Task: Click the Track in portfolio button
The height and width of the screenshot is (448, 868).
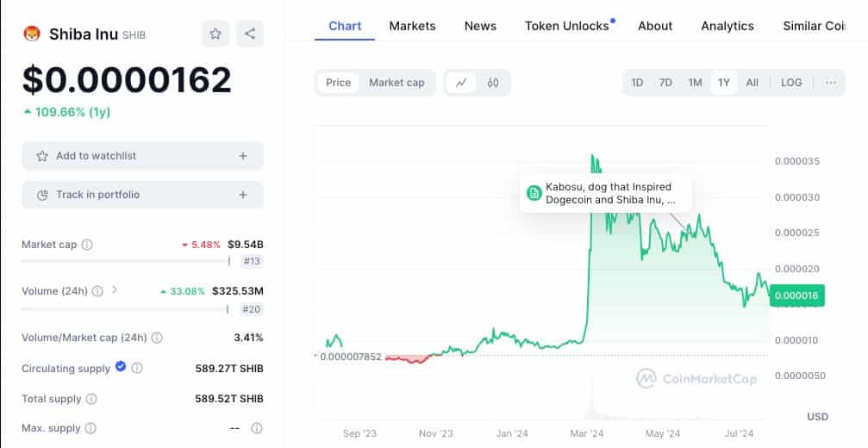Action: tap(142, 195)
